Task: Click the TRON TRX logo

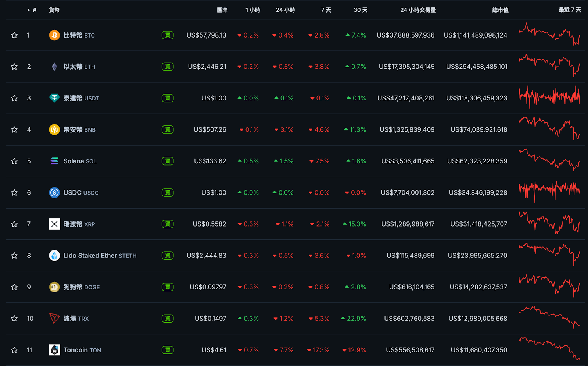Action: point(54,318)
